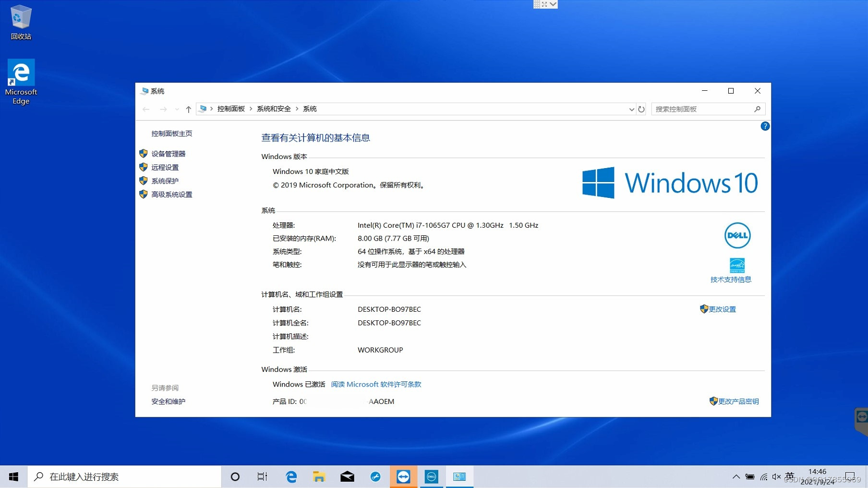868x488 pixels.
Task: Open 设备管理器 (Device Manager) link
Action: (x=168, y=154)
